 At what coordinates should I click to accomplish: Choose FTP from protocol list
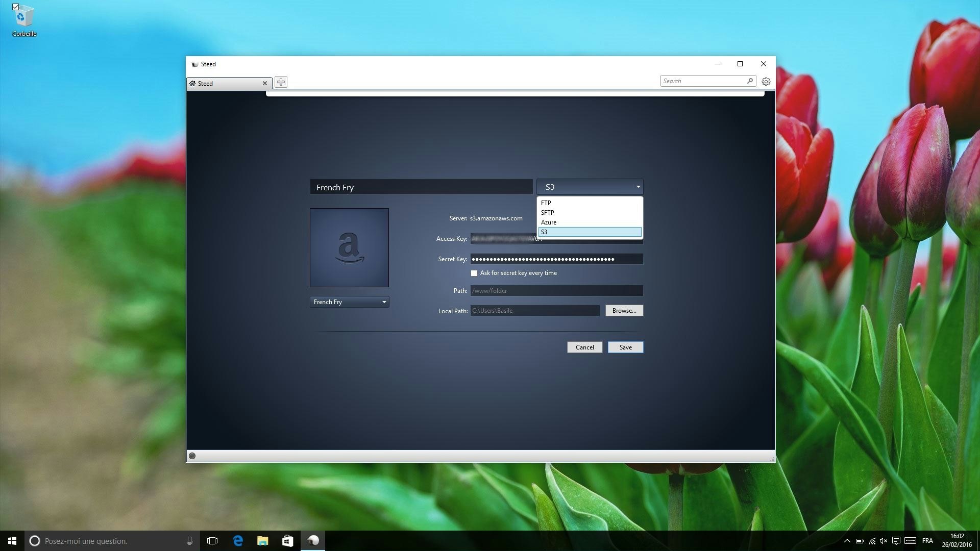[546, 203]
